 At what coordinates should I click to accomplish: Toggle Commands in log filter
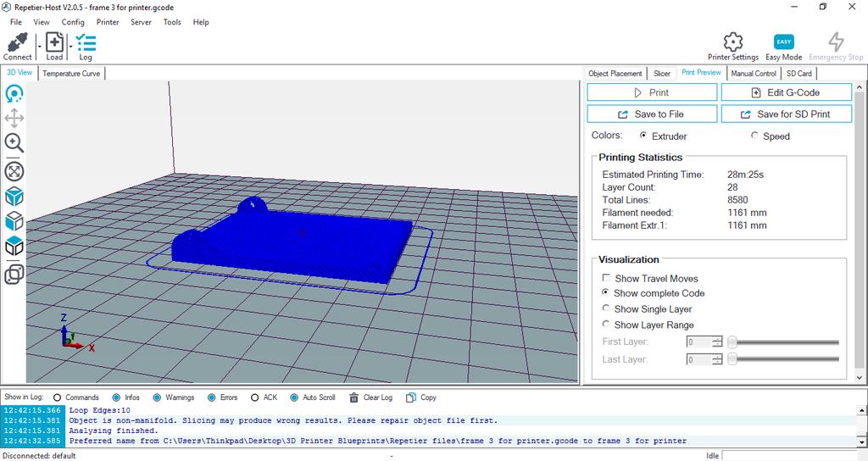coord(57,397)
